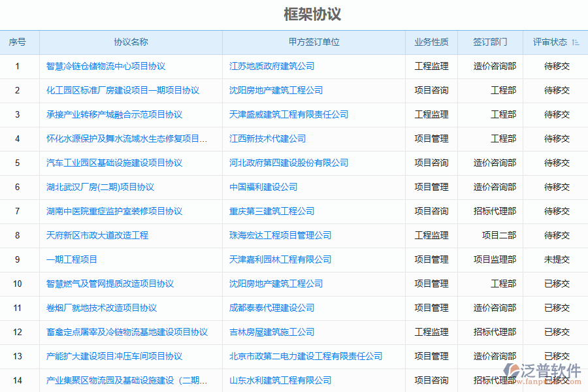Select the 甲方签订单位 column header
Image resolution: width=588 pixels, height=392 pixels.
click(313, 42)
